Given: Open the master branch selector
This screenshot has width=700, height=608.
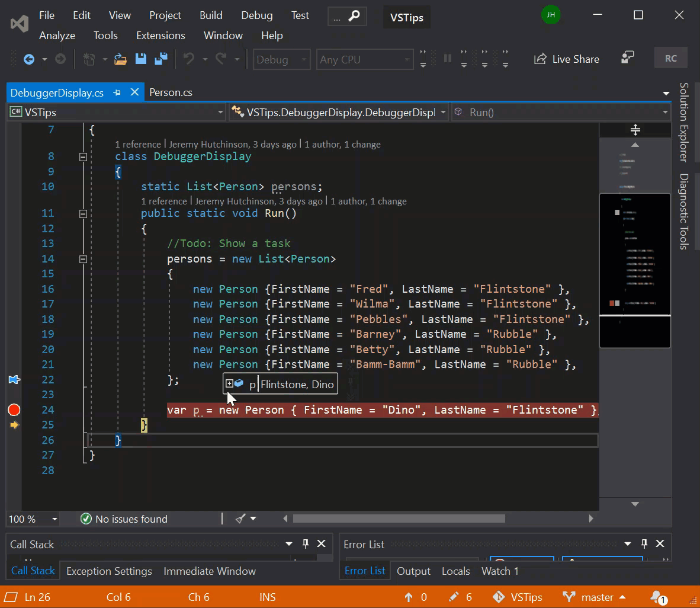Looking at the screenshot, I should click(594, 597).
